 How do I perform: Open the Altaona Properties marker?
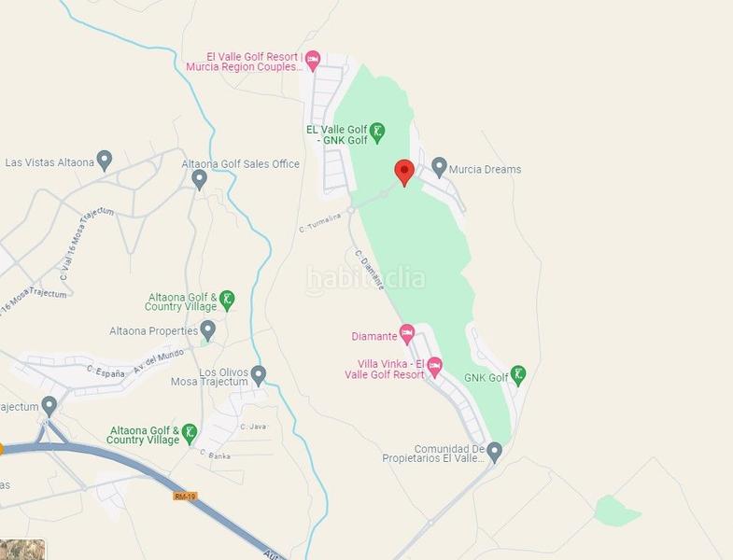(x=207, y=330)
